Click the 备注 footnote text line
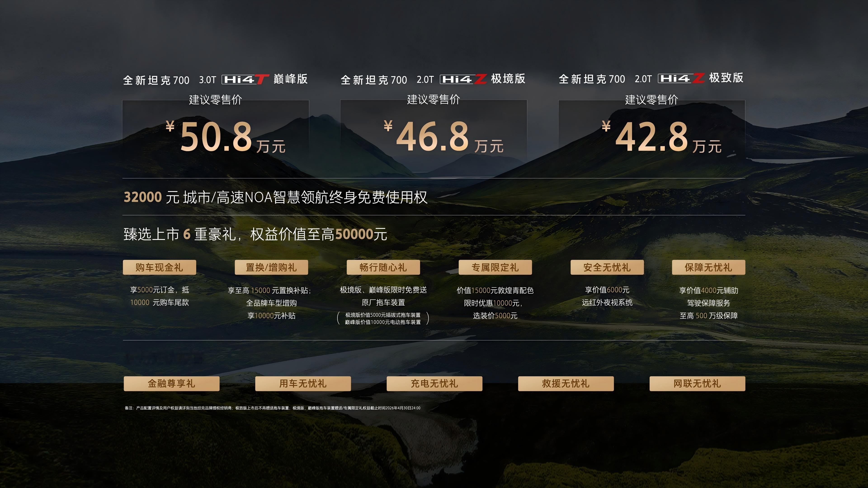The height and width of the screenshot is (488, 868). [x=272, y=408]
